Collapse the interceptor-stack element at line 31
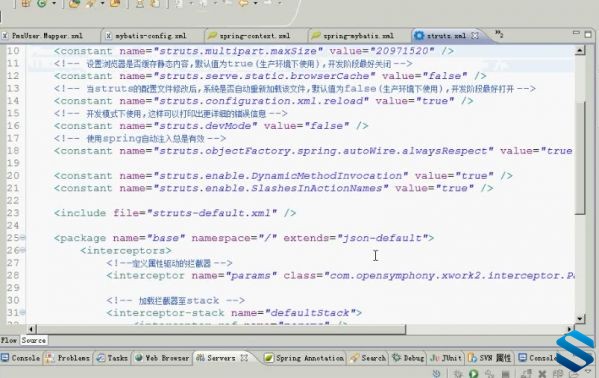The height and width of the screenshot is (378, 599). tap(23, 313)
